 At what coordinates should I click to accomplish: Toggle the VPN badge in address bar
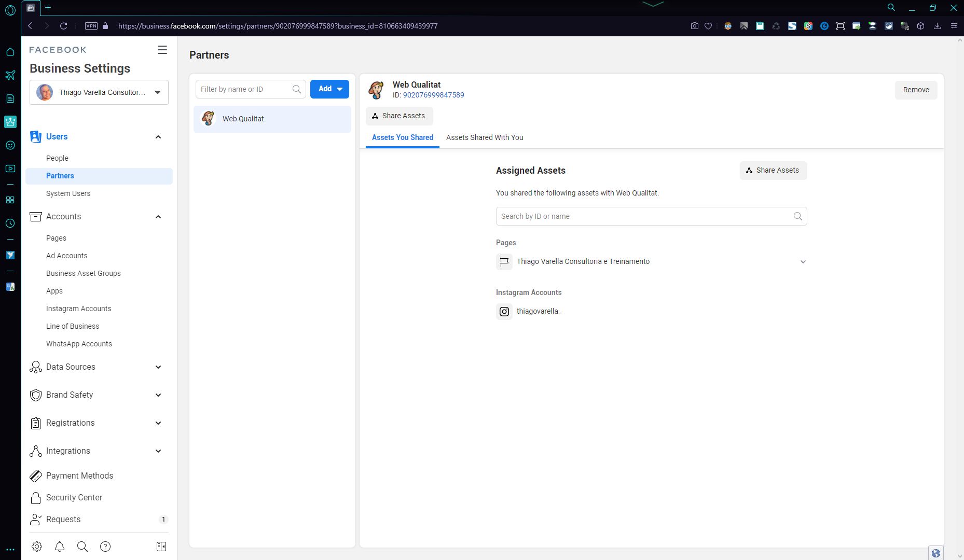[91, 26]
